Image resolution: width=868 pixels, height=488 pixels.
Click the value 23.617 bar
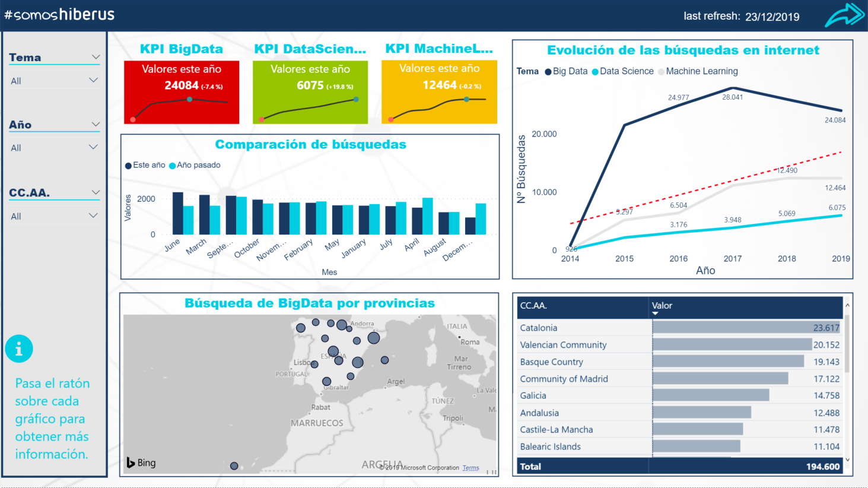point(746,328)
